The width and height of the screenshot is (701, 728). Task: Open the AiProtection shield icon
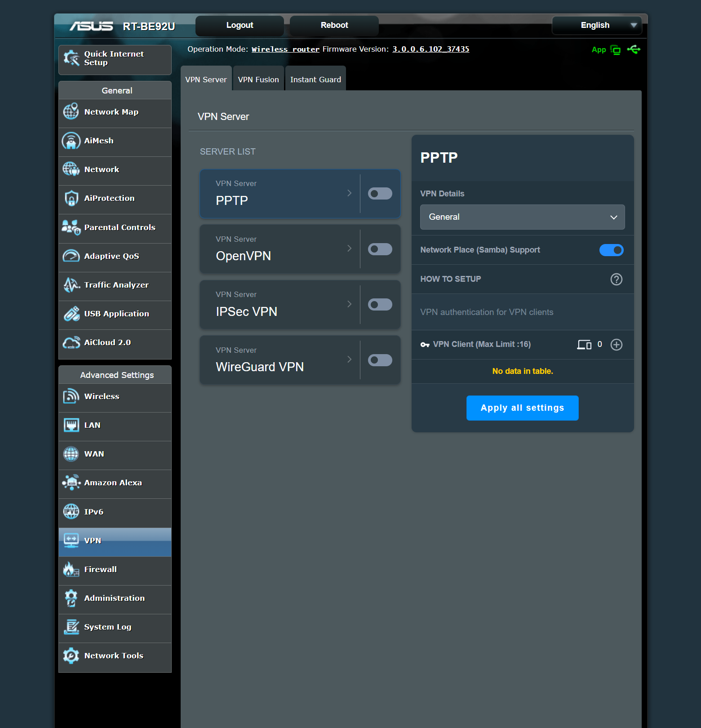[x=71, y=198]
